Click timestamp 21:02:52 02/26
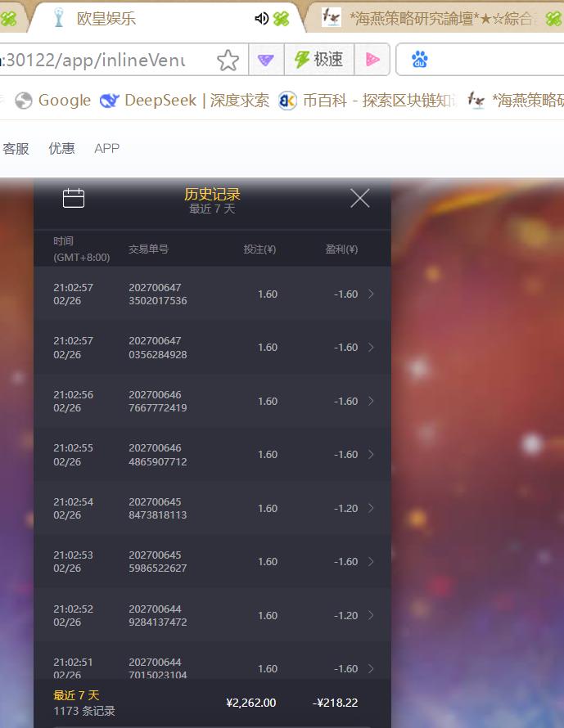This screenshot has height=728, width=564. tap(74, 616)
